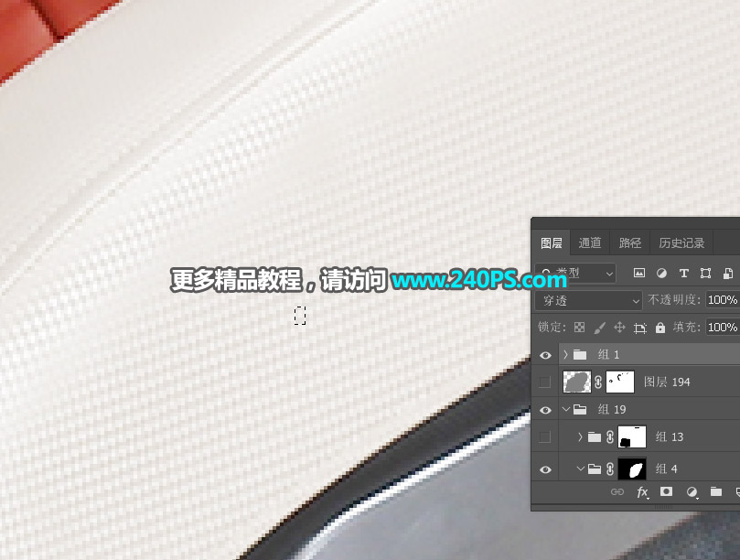Lock image pixels brush icon
The width and height of the screenshot is (740, 560).
[599, 328]
